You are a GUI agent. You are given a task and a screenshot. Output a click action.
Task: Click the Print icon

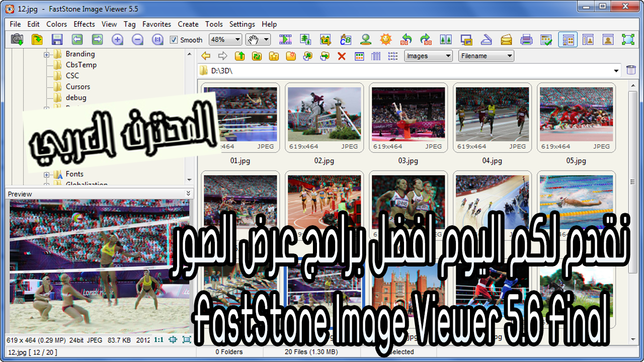[526, 39]
